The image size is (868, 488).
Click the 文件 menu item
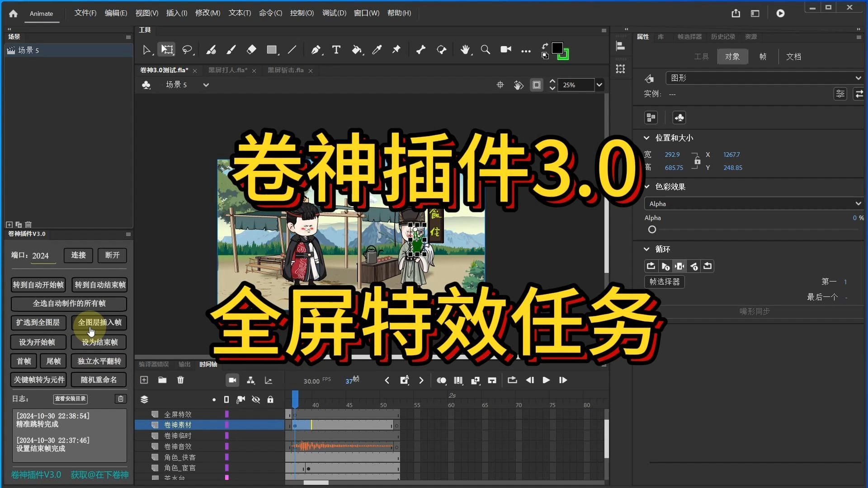coord(85,13)
